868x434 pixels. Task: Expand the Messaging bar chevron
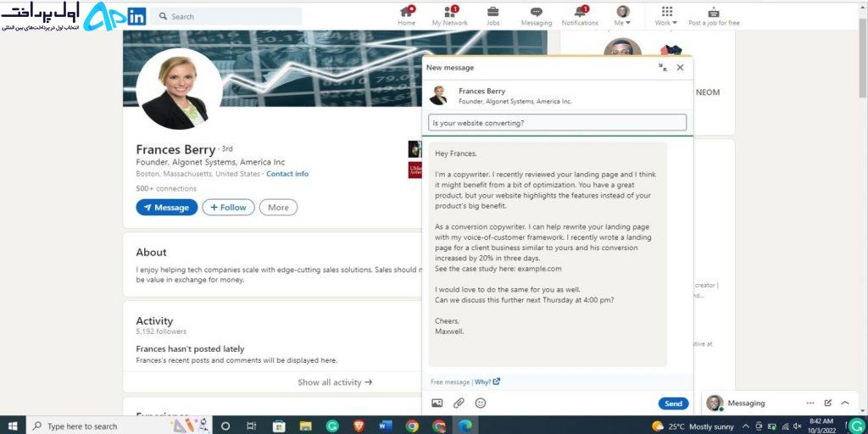click(845, 403)
